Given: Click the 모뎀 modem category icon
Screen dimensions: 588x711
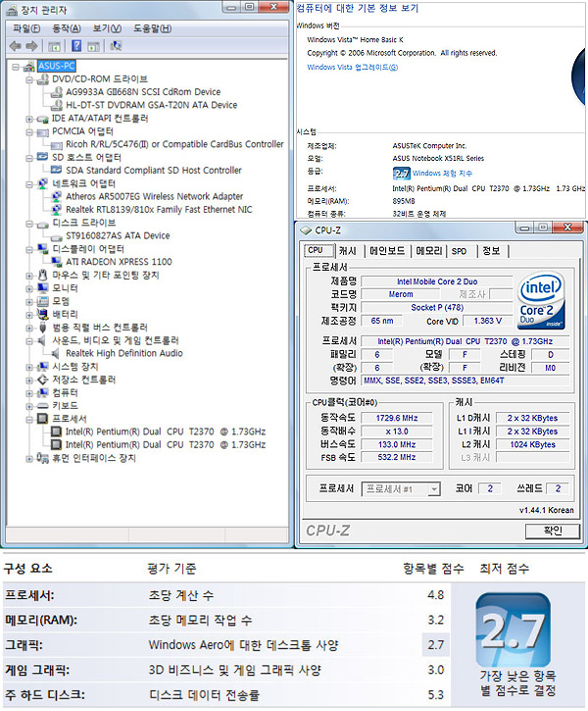Looking at the screenshot, I should 42,301.
